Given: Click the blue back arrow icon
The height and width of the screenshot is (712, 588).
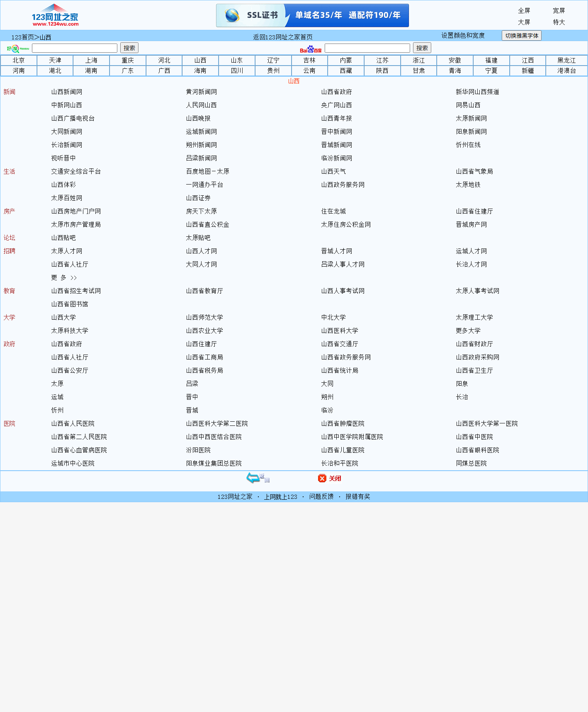Looking at the screenshot, I should 253,478.
